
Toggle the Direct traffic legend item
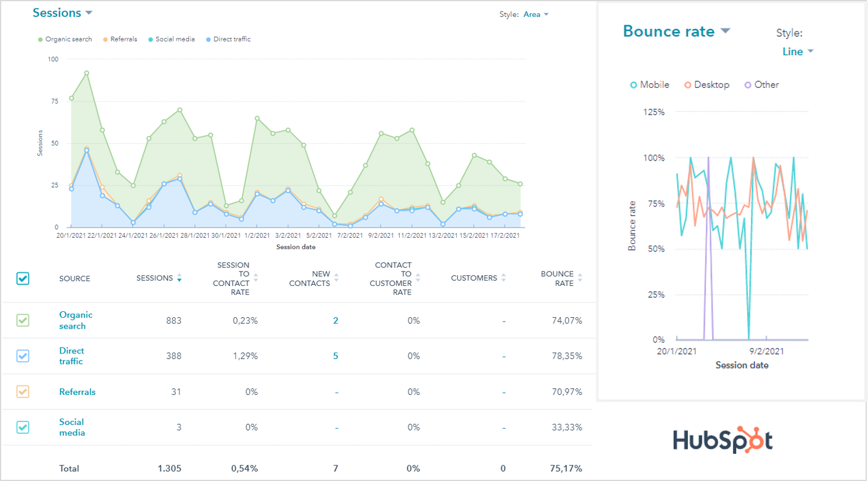click(228, 39)
